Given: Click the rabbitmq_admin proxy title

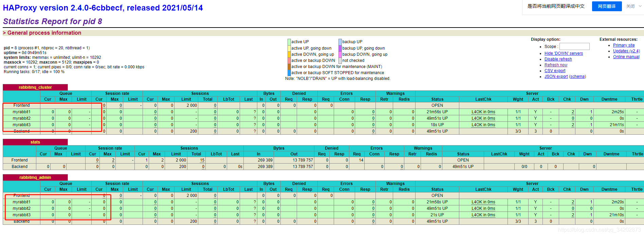Looking at the screenshot, I should (35, 178).
